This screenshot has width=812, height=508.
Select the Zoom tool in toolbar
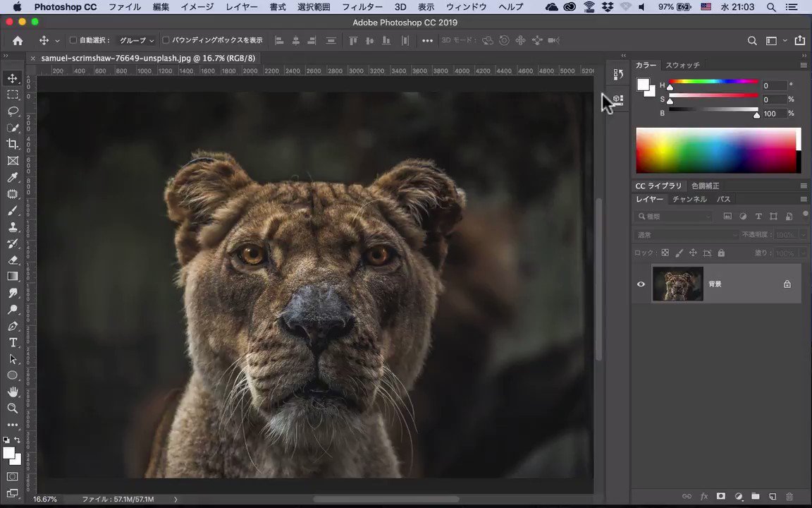point(13,409)
